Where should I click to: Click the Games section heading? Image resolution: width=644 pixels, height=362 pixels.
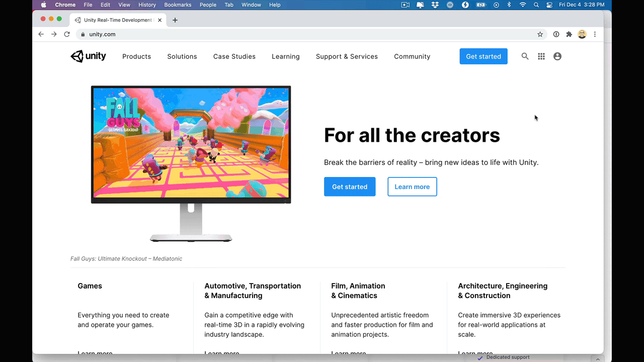90,286
